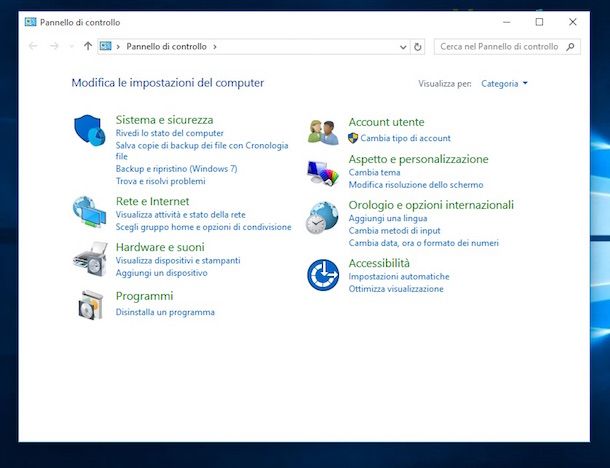Open Programmi category heading
610x468 pixels.
point(144,296)
